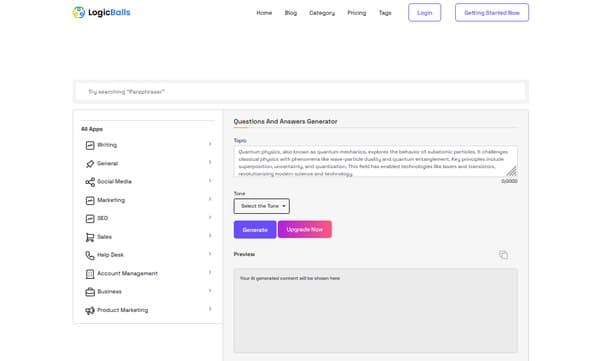The image size is (600, 361).
Task: Click the Questions And Answers Generator title
Action: [285, 121]
